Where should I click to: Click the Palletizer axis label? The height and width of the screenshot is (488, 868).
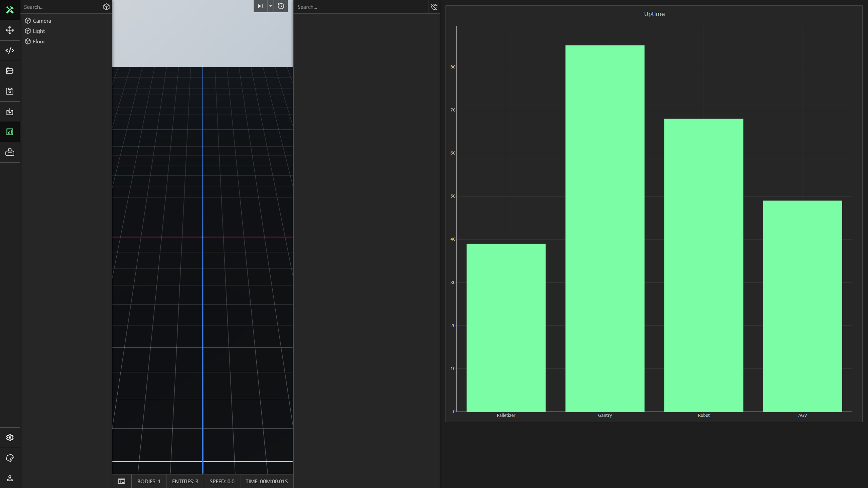point(506,415)
